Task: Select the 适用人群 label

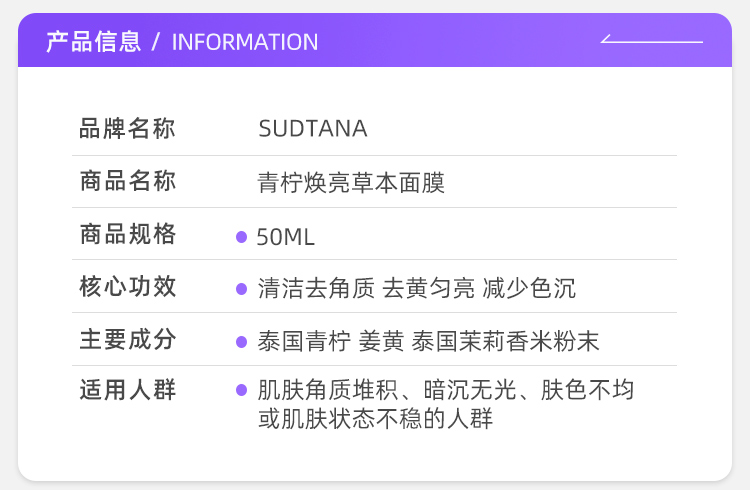Action: click(x=127, y=391)
